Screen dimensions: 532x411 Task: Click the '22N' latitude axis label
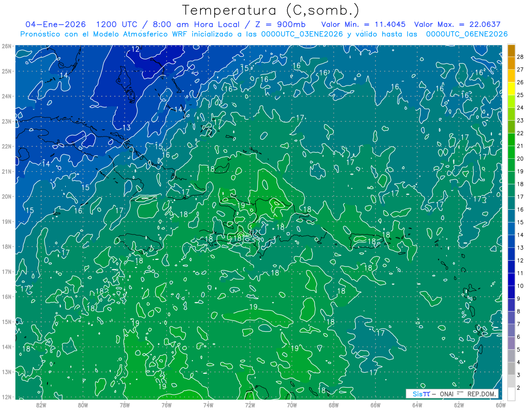tap(6, 146)
